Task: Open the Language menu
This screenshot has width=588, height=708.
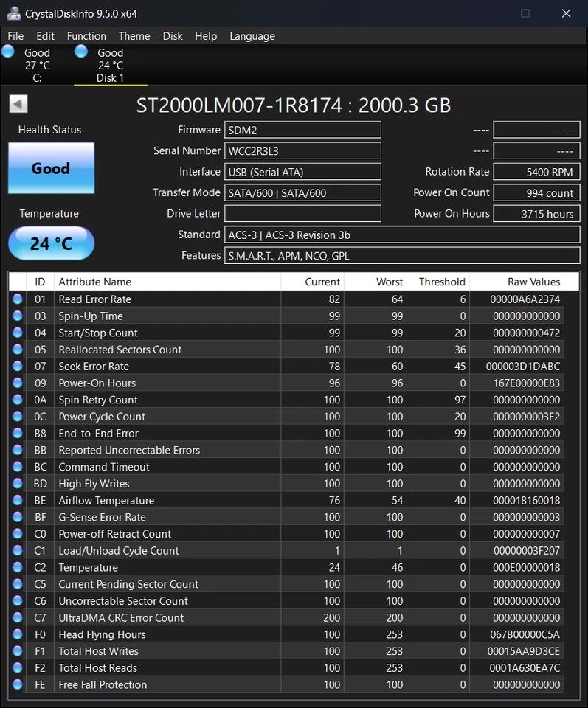Action: 252,36
